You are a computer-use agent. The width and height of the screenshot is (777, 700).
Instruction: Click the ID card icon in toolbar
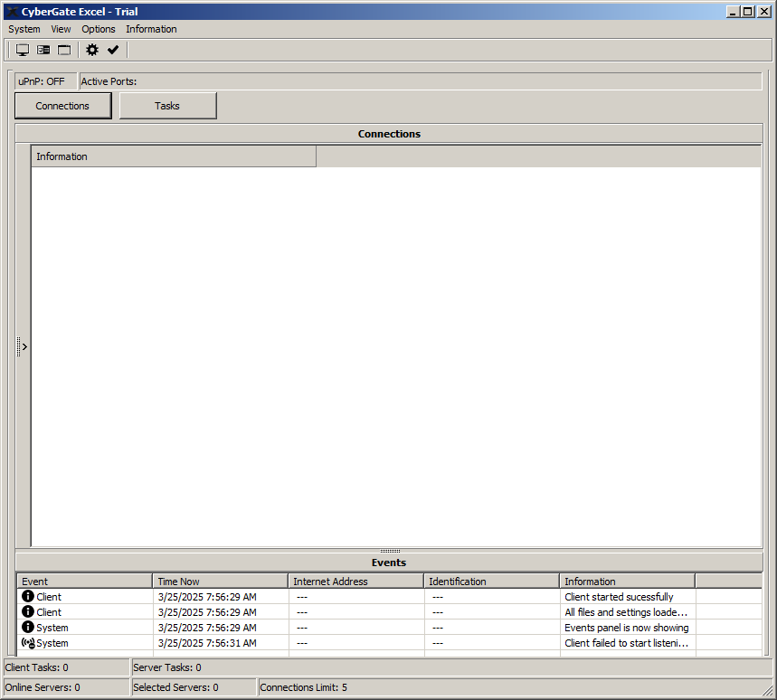tap(43, 50)
